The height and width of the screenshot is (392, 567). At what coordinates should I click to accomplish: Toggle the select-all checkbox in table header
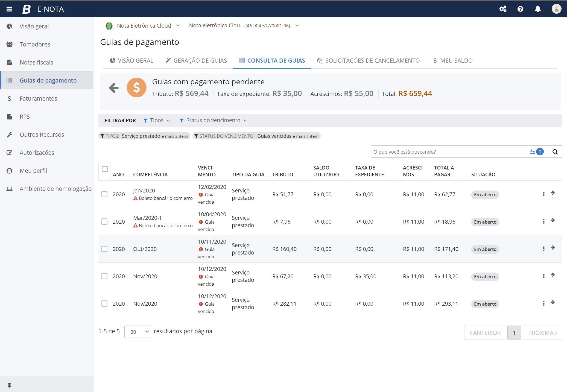[105, 169]
